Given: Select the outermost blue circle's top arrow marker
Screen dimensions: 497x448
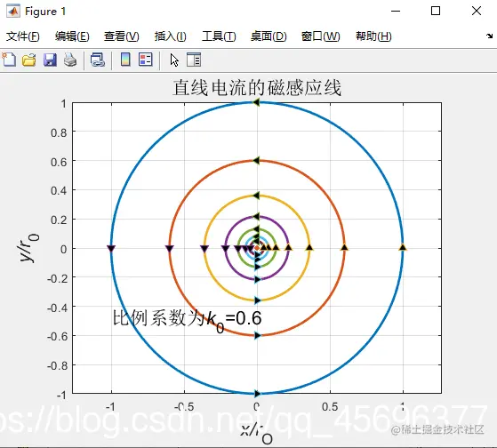Looking at the screenshot, I should click(256, 102).
